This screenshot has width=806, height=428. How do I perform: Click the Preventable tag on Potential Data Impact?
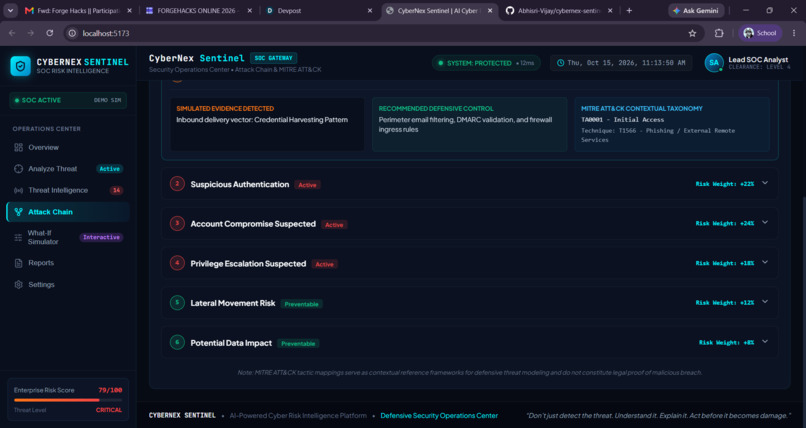point(298,344)
